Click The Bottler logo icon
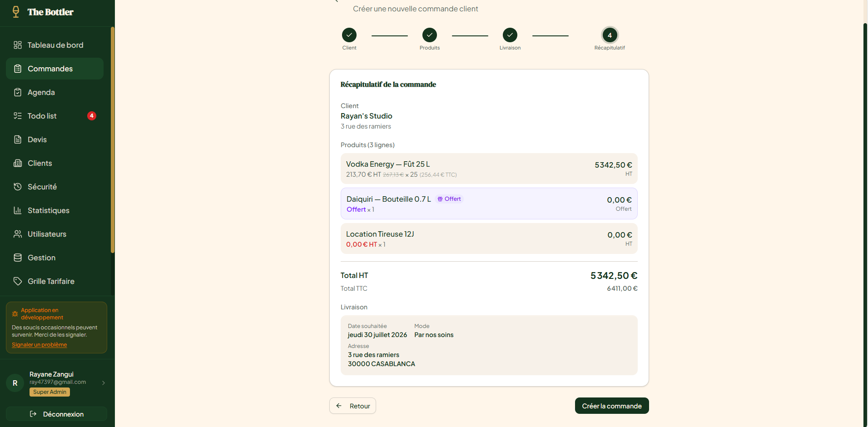This screenshot has width=868, height=427. [16, 12]
